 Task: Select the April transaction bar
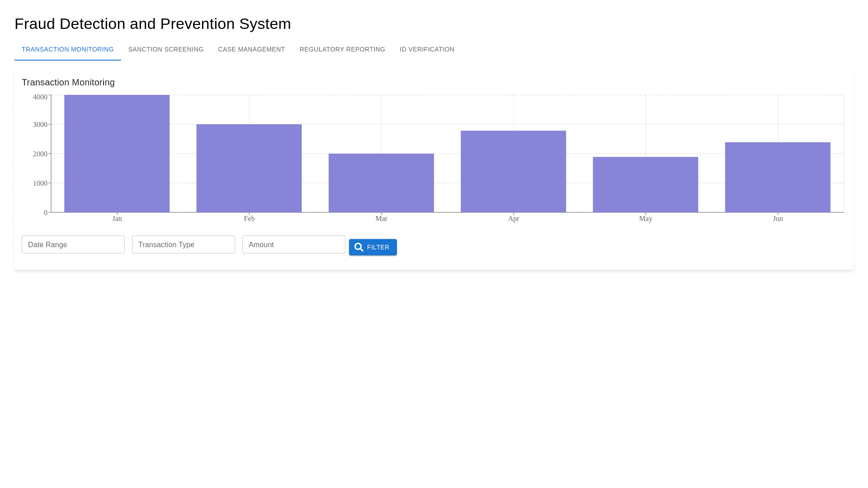[x=513, y=172]
